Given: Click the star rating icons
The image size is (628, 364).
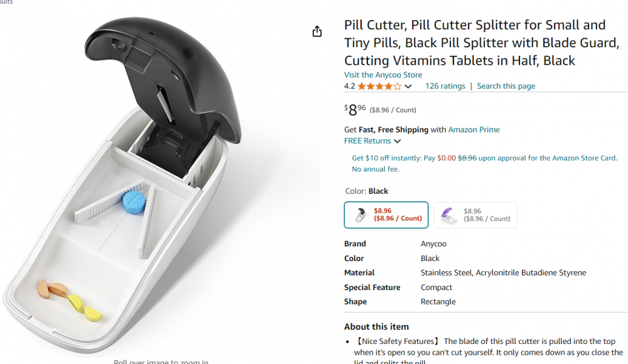Looking at the screenshot, I should pyautogui.click(x=379, y=86).
